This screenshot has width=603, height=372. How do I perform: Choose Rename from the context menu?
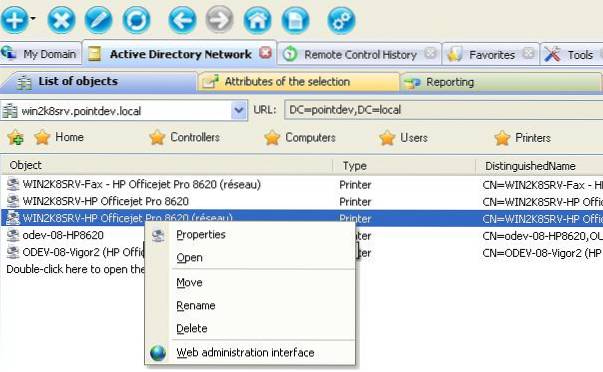(x=249, y=305)
